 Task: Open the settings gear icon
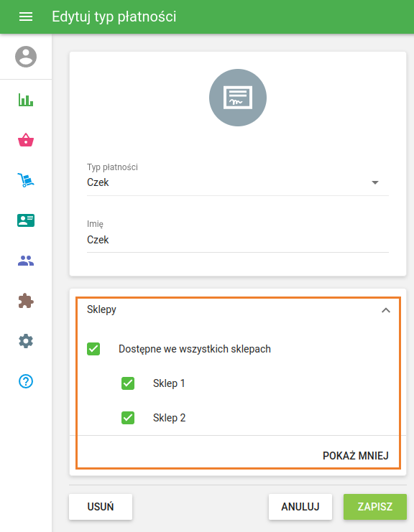[26, 341]
